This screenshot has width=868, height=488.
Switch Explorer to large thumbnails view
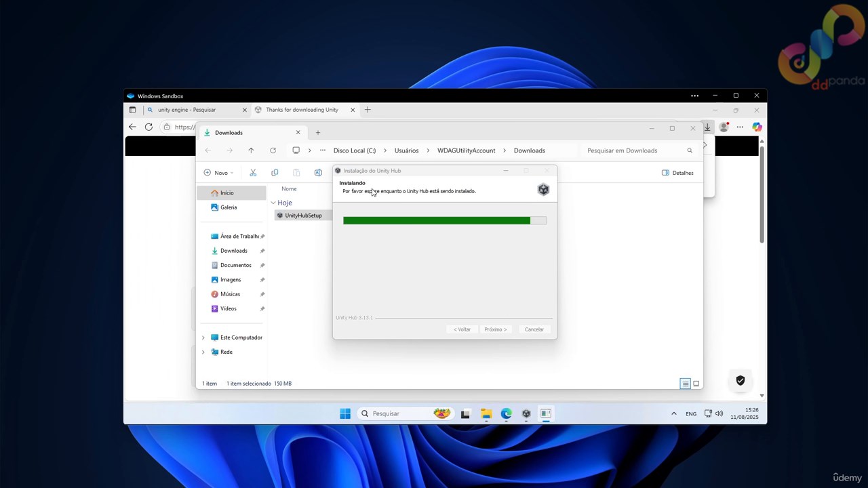[696, 384]
